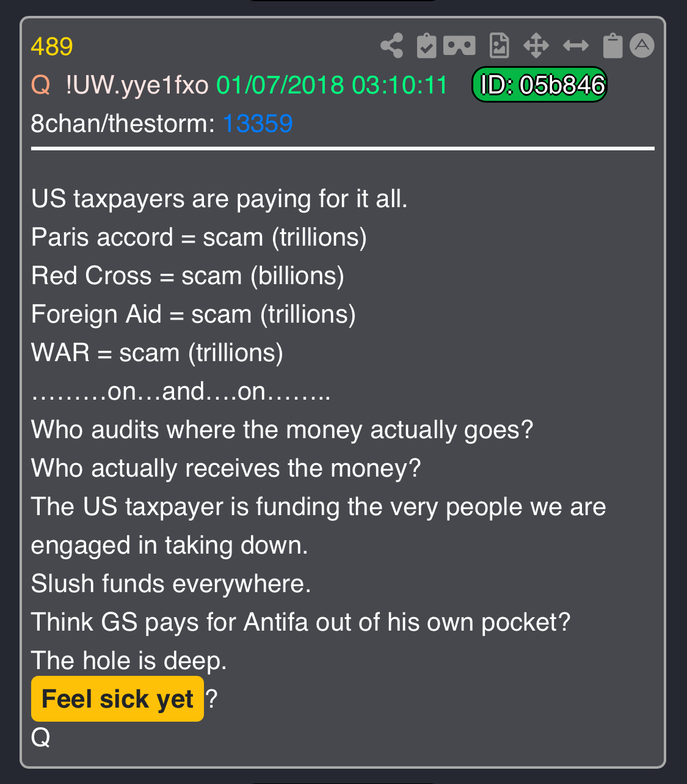Click the ID: 05b846 badge
The width and height of the screenshot is (687, 784).
539,84
